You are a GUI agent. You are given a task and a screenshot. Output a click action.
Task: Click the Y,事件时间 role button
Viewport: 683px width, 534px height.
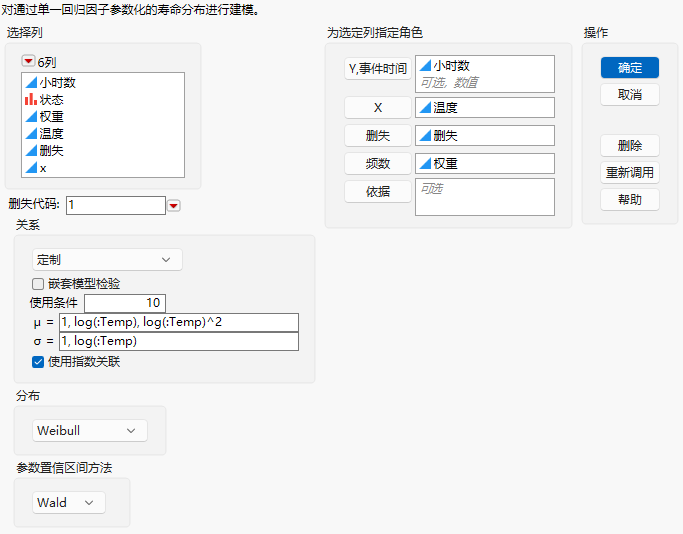click(378, 68)
